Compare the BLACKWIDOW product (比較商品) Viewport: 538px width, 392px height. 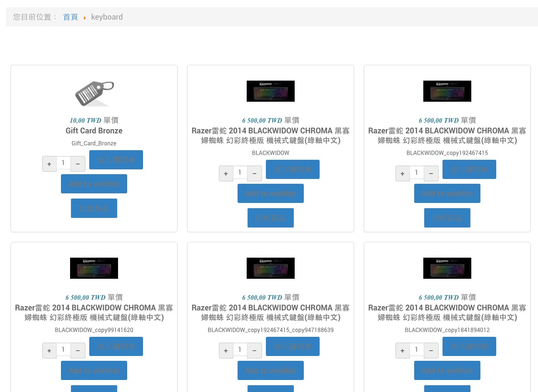point(270,218)
